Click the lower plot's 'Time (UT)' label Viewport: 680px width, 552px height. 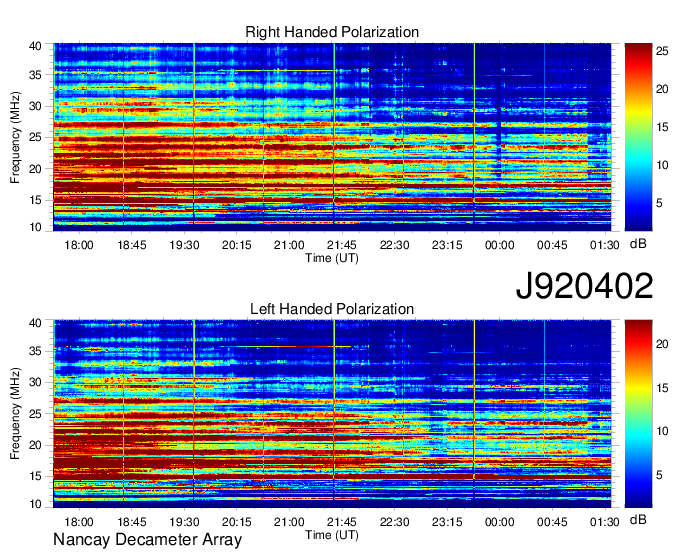tap(332, 535)
